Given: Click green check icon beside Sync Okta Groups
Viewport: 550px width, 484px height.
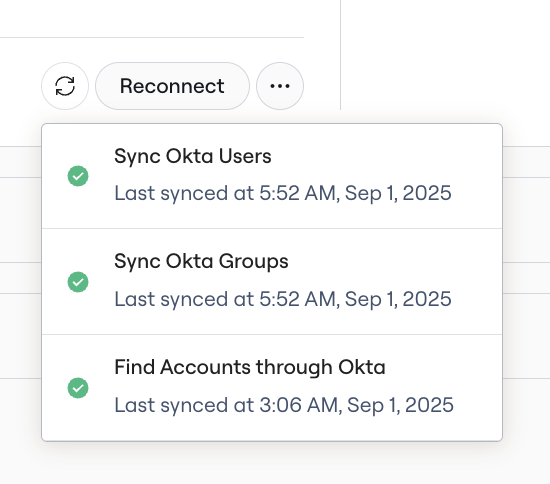Looking at the screenshot, I should pos(78,282).
